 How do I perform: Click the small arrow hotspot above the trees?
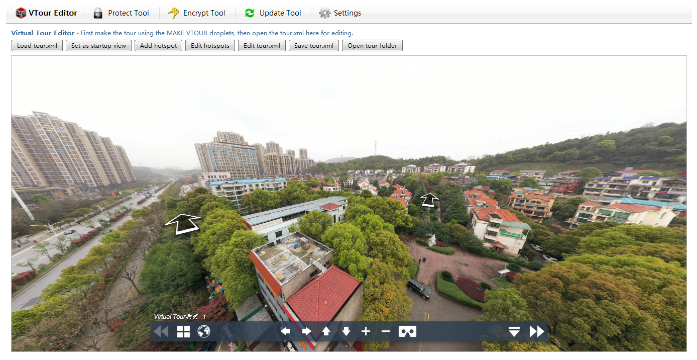pos(429,200)
